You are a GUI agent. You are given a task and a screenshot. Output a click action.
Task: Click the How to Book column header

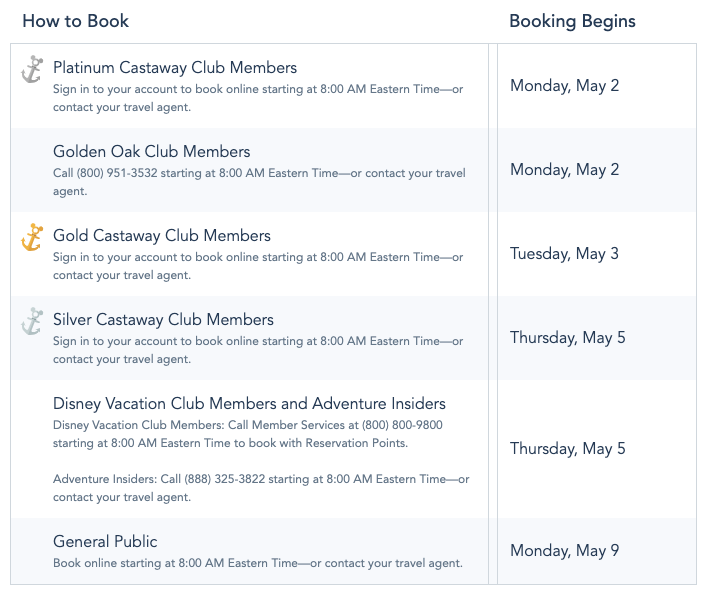pos(76,21)
